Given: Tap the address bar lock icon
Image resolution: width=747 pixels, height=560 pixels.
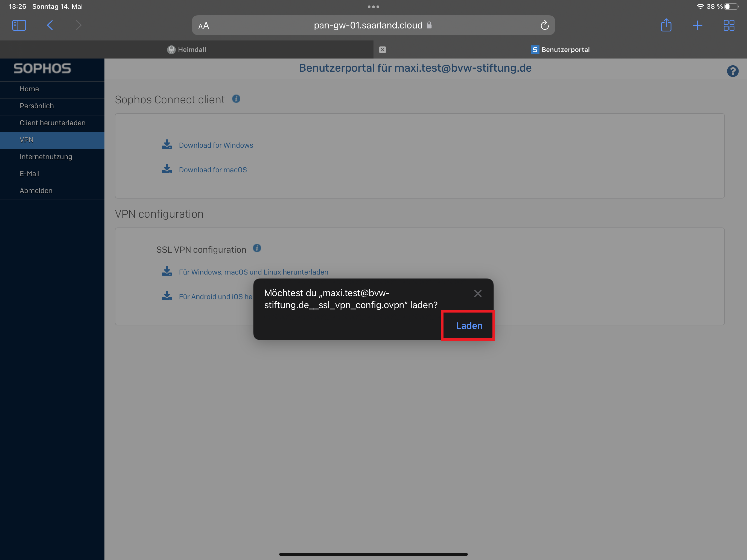Looking at the screenshot, I should 429,25.
